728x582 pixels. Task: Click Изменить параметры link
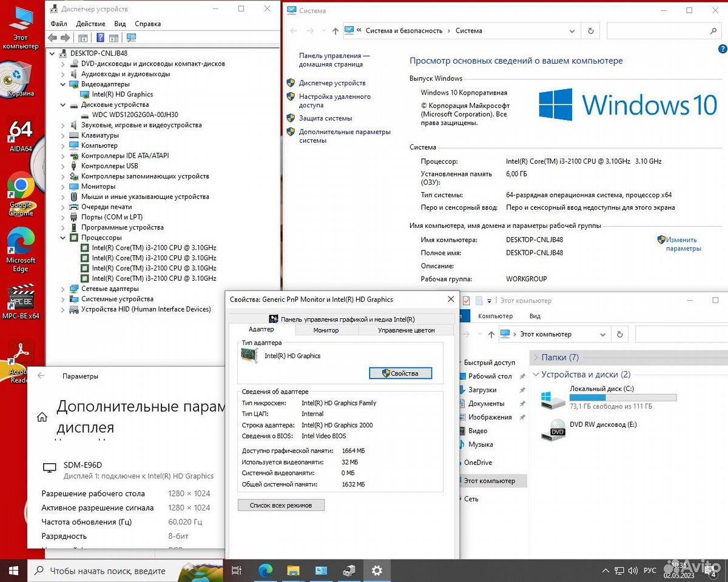(x=683, y=244)
